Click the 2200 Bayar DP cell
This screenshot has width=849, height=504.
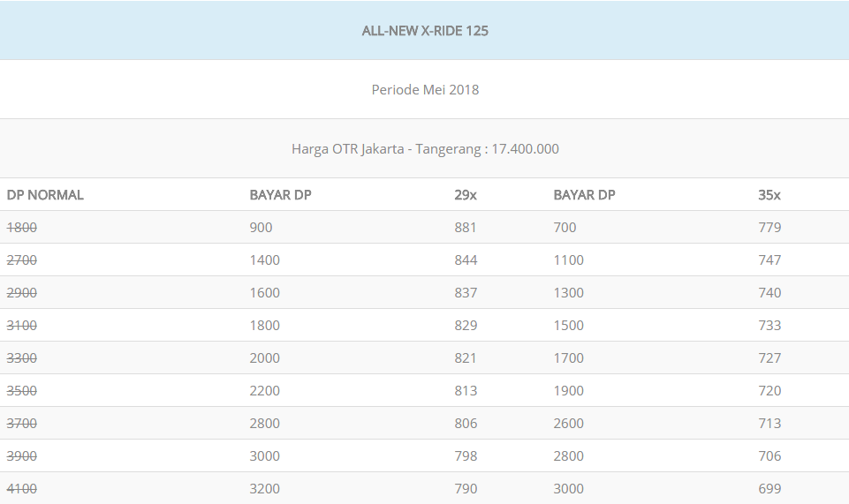click(x=265, y=390)
